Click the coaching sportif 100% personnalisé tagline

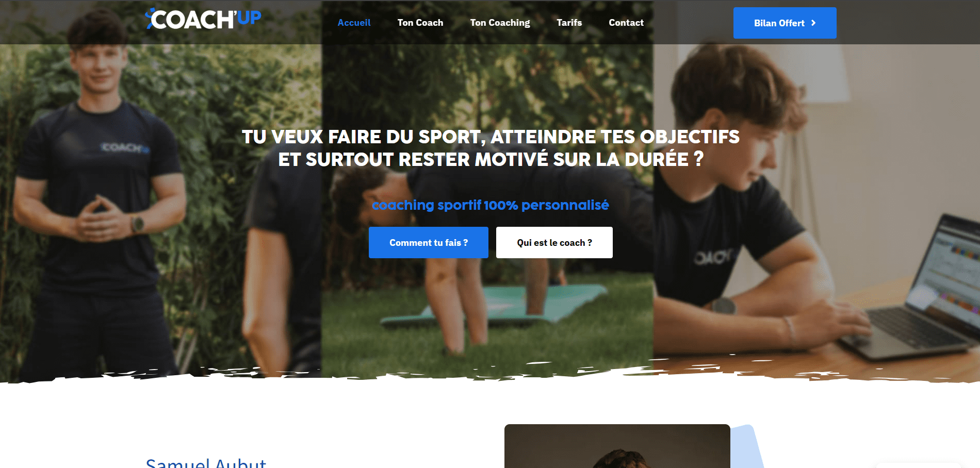click(x=490, y=205)
